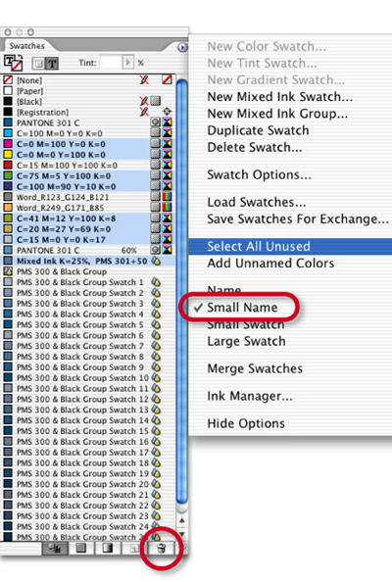Screen dimensions: 392x582
Task: Click mixed ink icon on Group Swatch 1
Action: point(156,282)
